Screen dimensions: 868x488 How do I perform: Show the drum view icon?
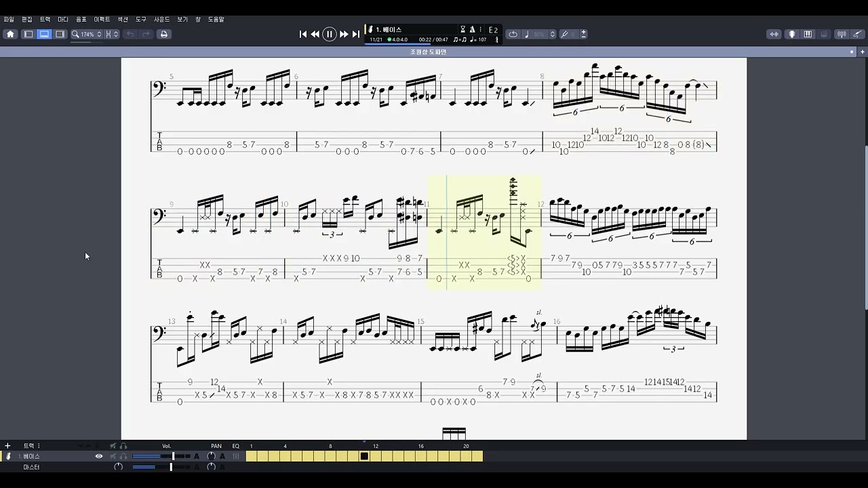coord(824,34)
